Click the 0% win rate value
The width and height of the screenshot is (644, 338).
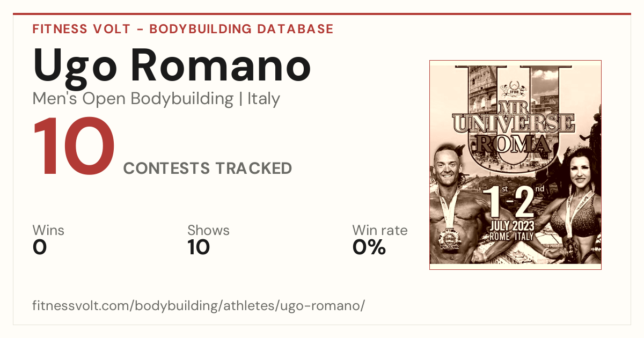pos(369,247)
